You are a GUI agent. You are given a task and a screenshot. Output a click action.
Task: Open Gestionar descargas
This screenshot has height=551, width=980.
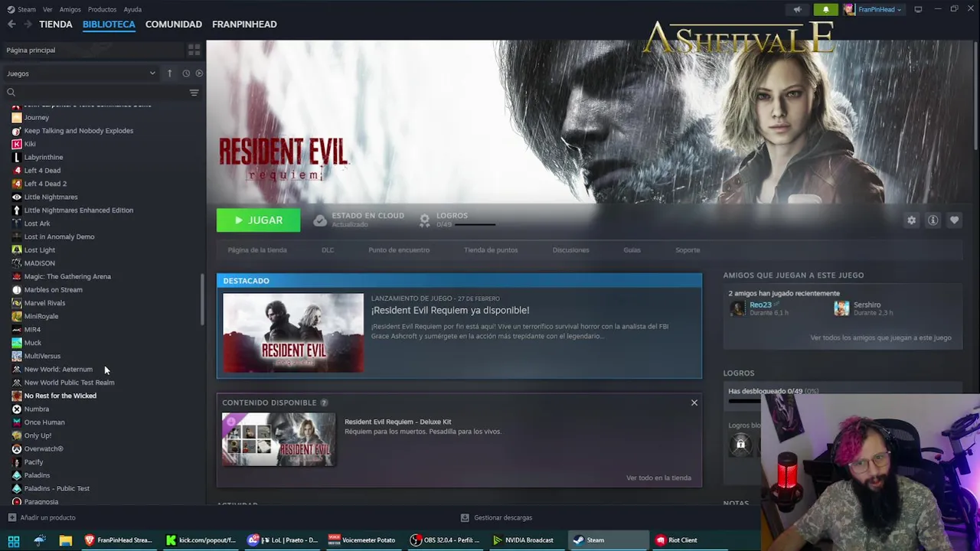(x=496, y=518)
